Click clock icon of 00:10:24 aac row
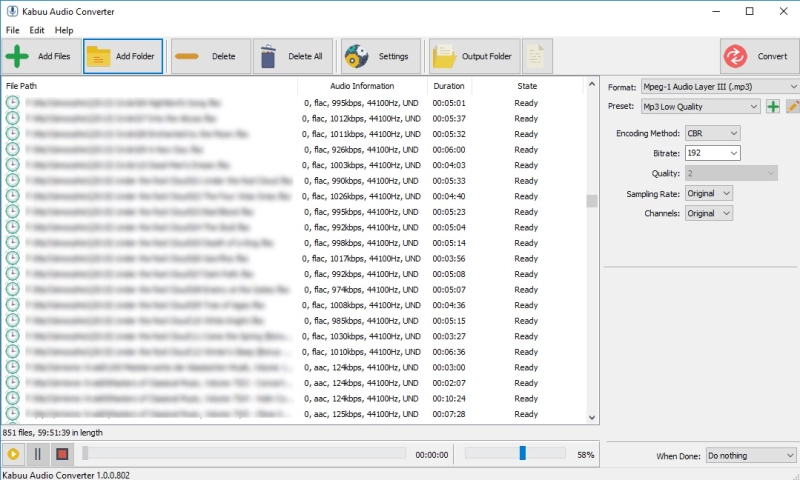The image size is (800, 480). tap(12, 398)
